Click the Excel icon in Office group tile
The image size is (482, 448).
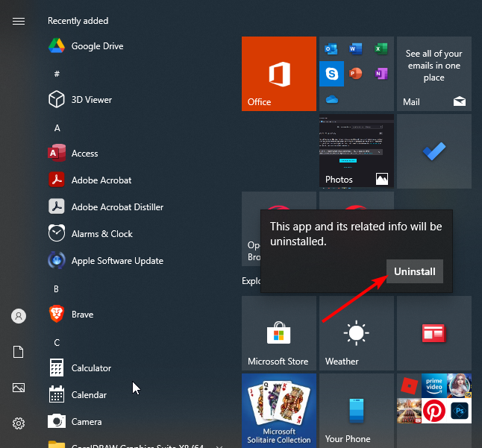381,48
